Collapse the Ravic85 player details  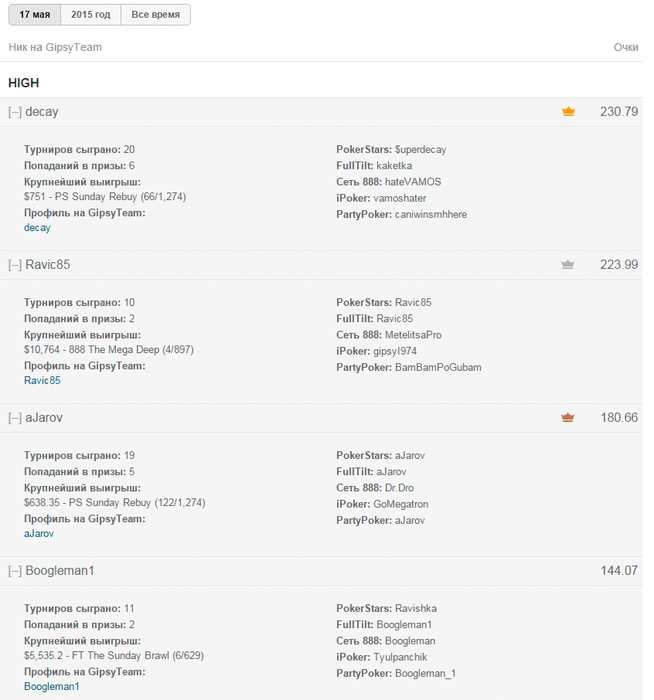pos(15,265)
